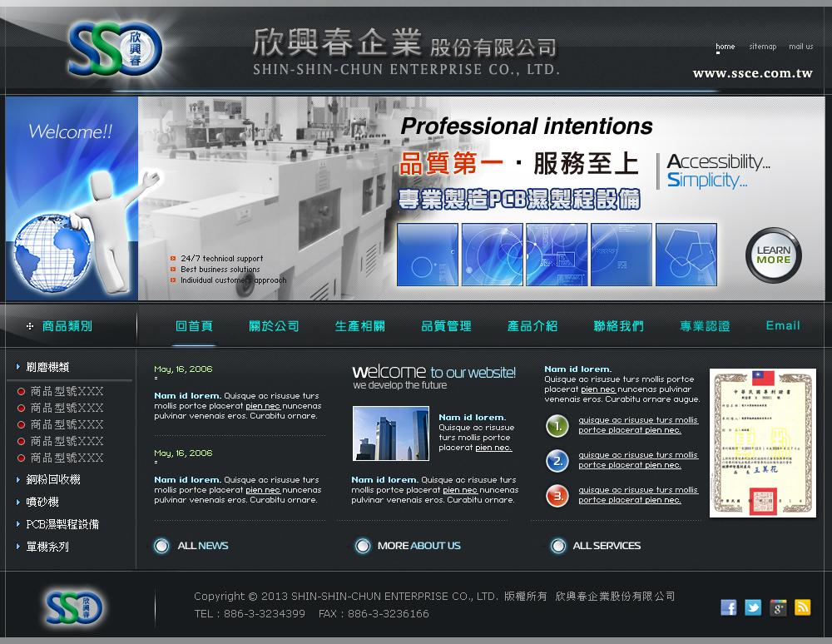832x644 pixels.
Task: Expand the PCB濕製程設備 category
Action: pos(62,524)
